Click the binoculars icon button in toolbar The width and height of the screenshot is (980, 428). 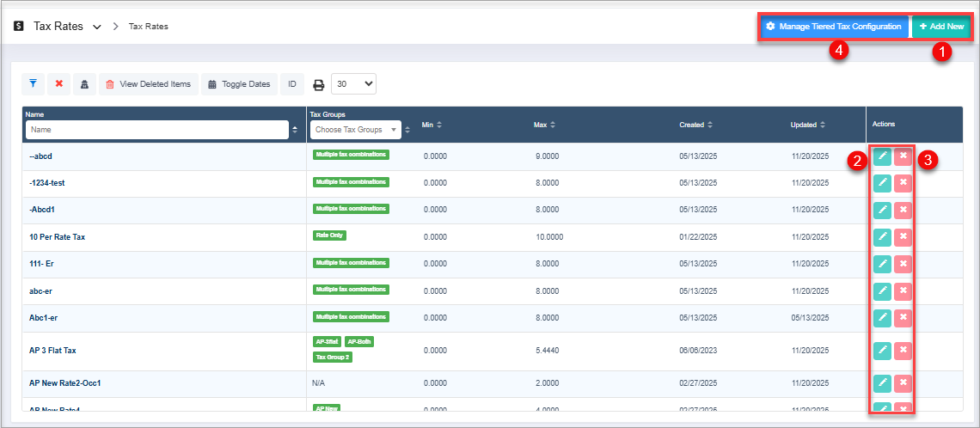pyautogui.click(x=84, y=84)
